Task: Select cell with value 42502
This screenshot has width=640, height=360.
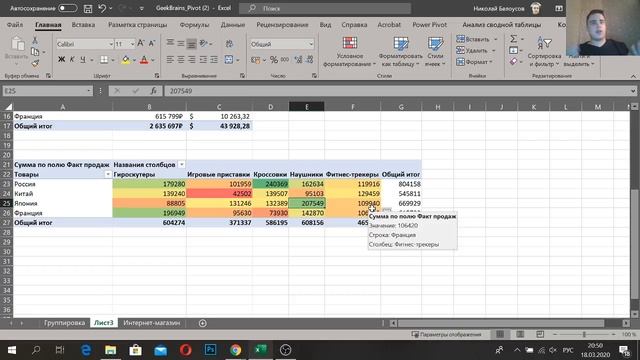Action: (x=219, y=193)
